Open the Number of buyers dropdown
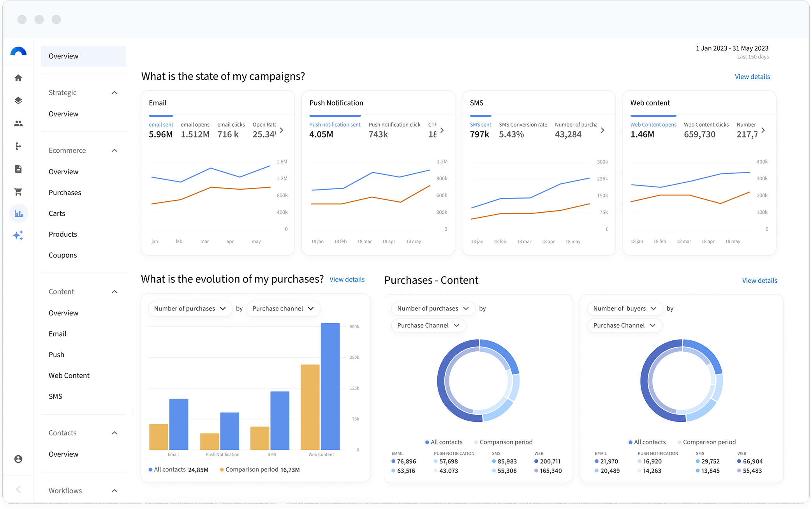 coord(624,308)
